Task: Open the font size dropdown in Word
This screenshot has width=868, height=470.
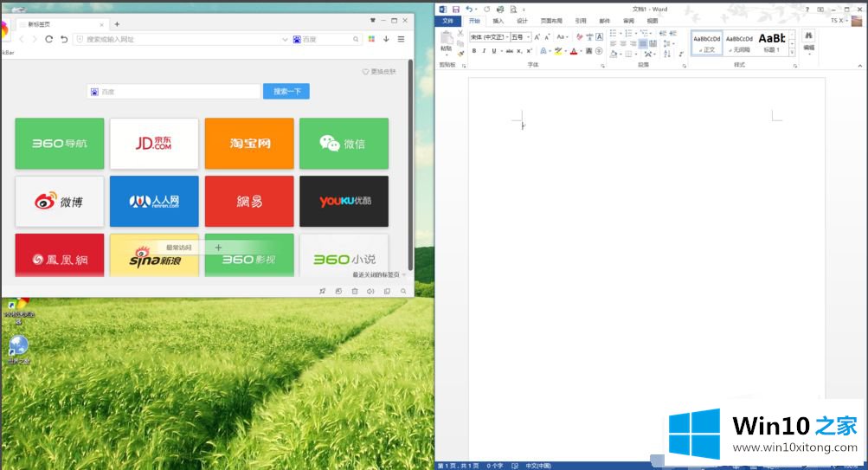Action: coord(529,37)
